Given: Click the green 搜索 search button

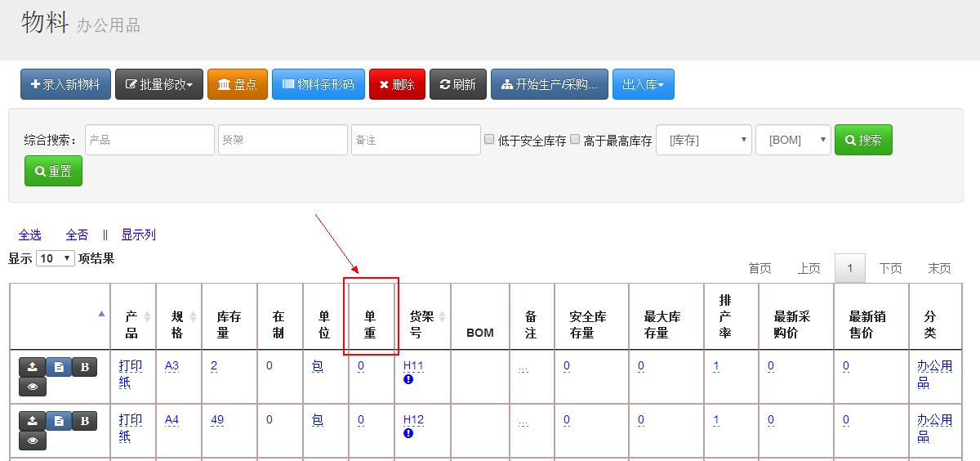Looking at the screenshot, I should (863, 140).
